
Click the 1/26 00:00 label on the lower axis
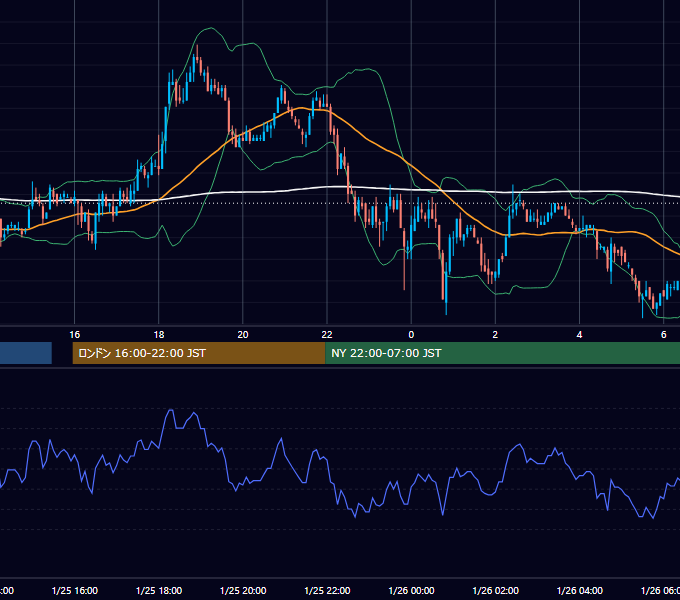tap(411, 590)
